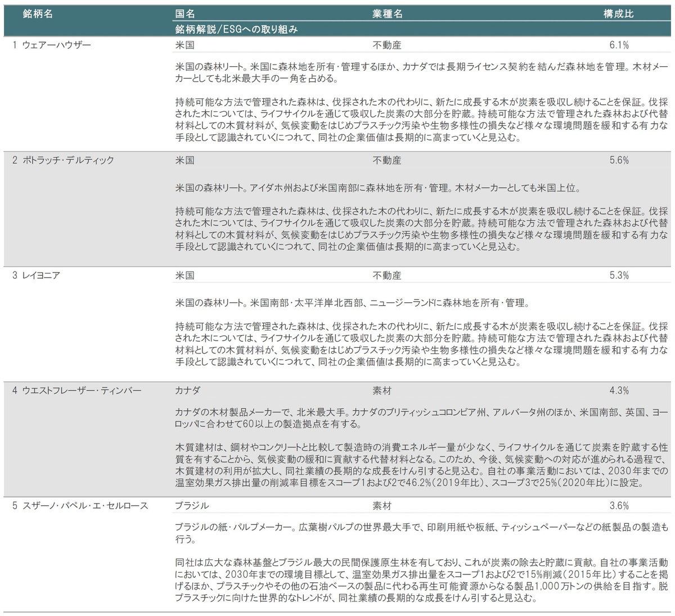Click the 6.1% composition ratio value

coord(619,45)
